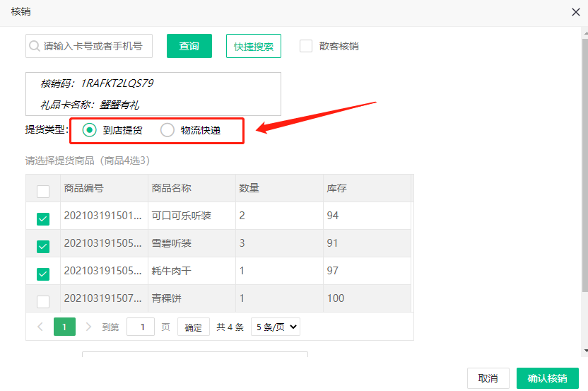588x391 pixels.
Task: Click the green 查询 button
Action: click(x=189, y=46)
